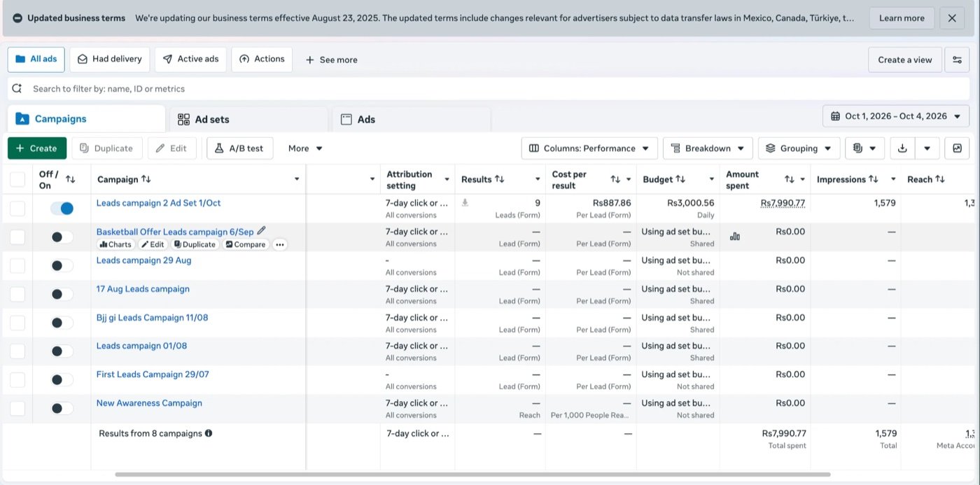
Task: Select the Had delivery filter tab
Action: click(110, 59)
